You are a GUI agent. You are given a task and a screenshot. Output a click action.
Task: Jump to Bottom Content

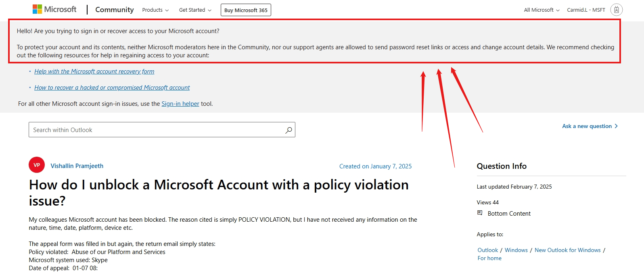(x=509, y=214)
